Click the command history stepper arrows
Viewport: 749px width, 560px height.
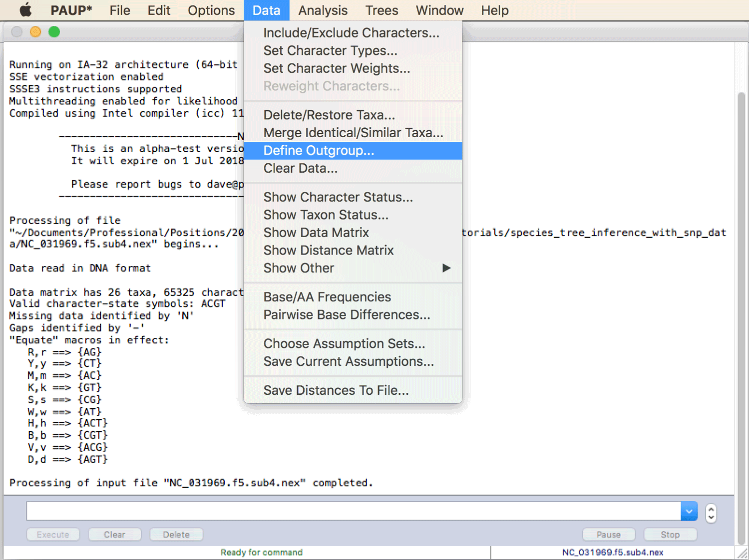click(x=711, y=513)
